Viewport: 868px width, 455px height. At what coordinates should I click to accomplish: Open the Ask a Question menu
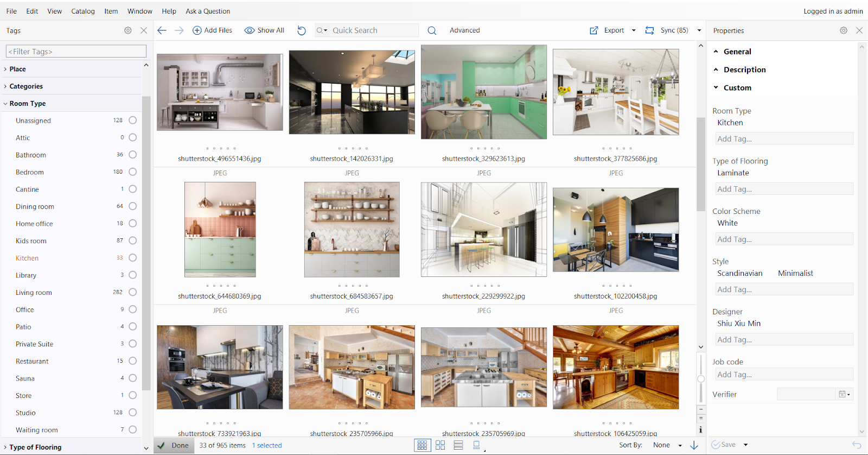(x=208, y=11)
